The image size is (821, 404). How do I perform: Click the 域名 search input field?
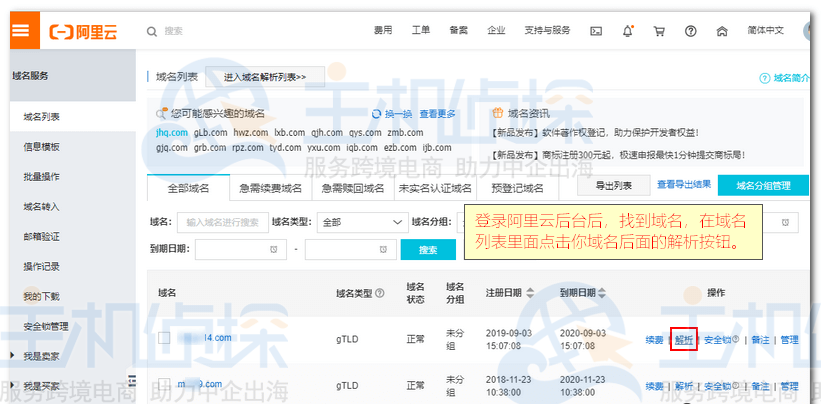223,222
